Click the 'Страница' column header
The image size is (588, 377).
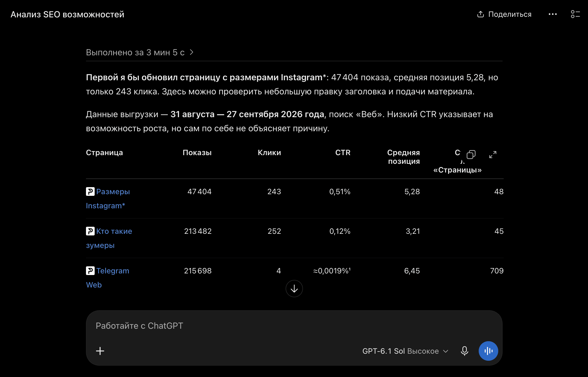(x=104, y=152)
